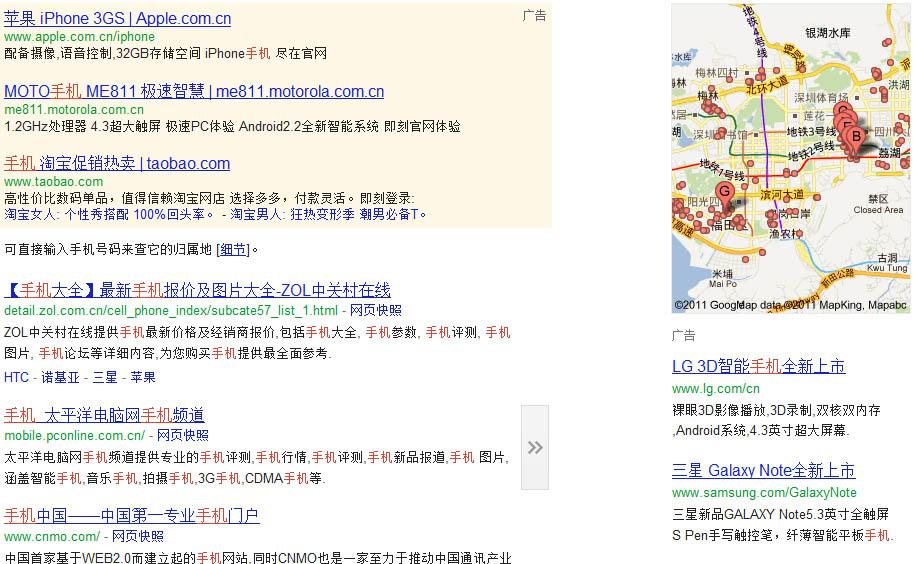The height and width of the screenshot is (564, 916).
Task: Click 广告 label above the LG ad
Action: coord(683,335)
